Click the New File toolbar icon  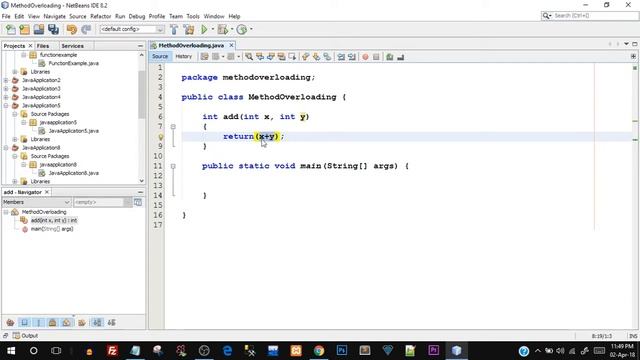pyautogui.click(x=11, y=29)
